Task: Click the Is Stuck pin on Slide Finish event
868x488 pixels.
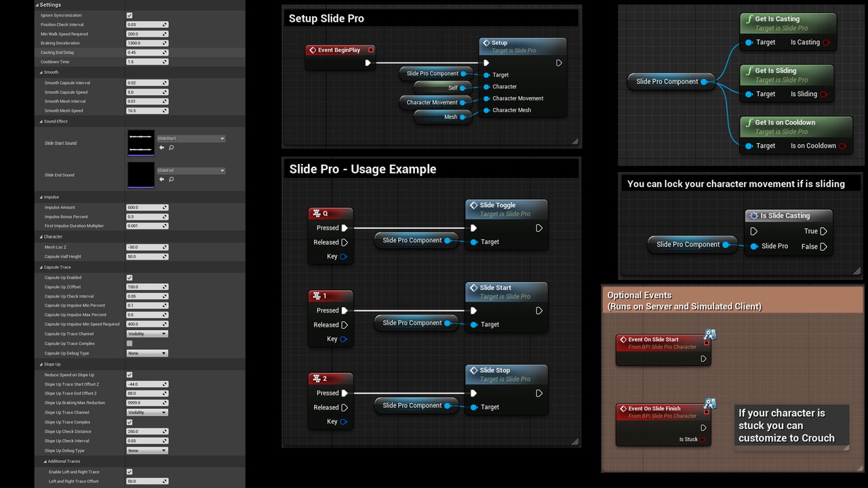Action: (703, 439)
